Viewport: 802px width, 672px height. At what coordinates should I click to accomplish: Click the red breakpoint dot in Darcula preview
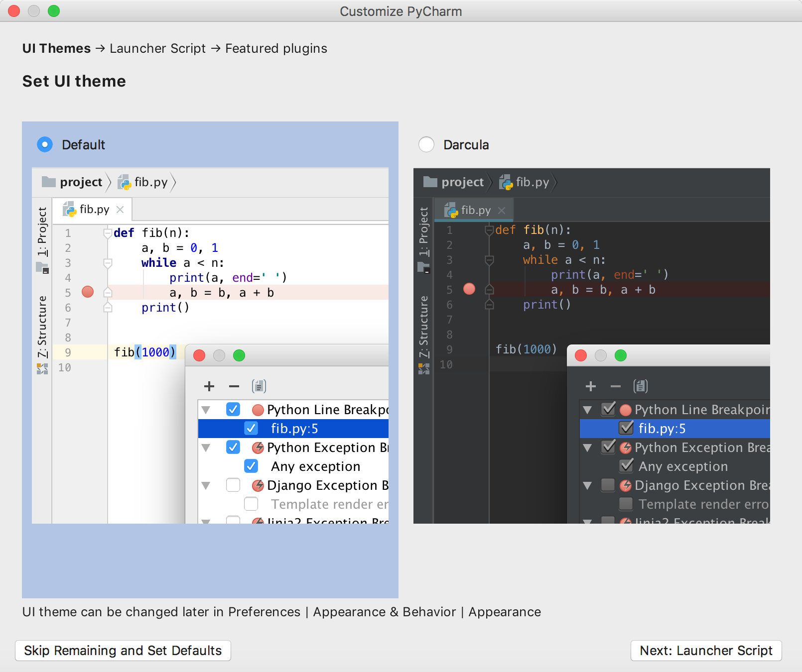click(x=469, y=289)
